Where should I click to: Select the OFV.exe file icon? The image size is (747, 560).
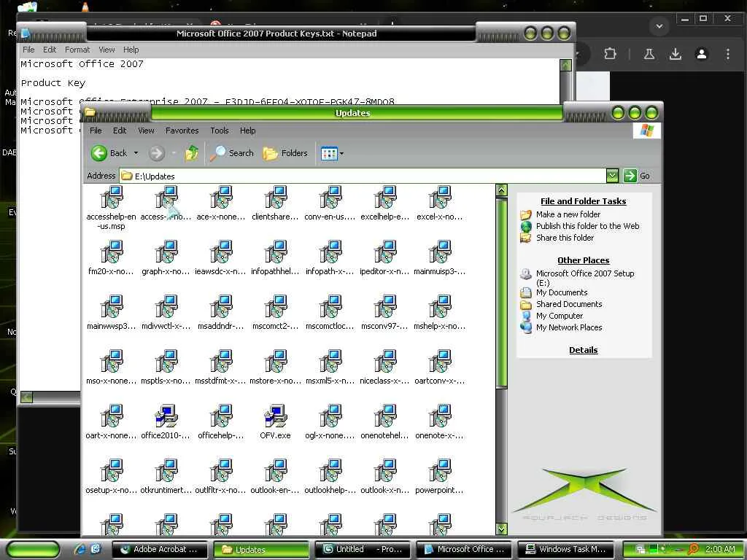pyautogui.click(x=276, y=416)
